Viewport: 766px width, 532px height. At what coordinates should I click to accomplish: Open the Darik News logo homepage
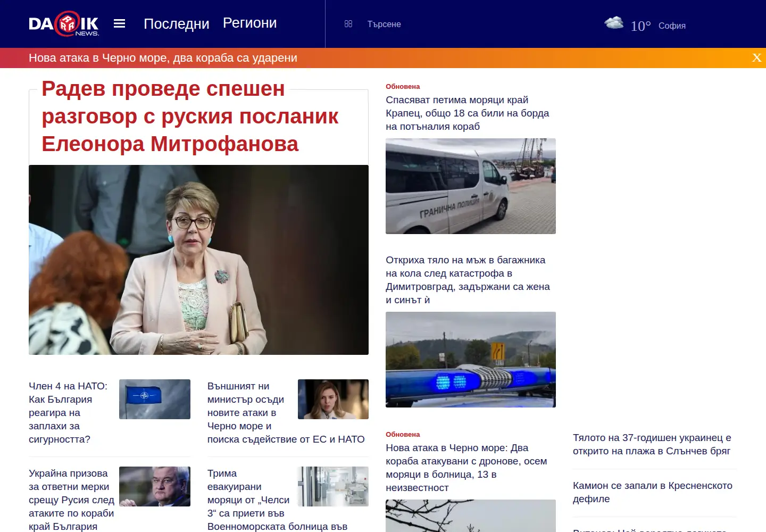tap(64, 24)
